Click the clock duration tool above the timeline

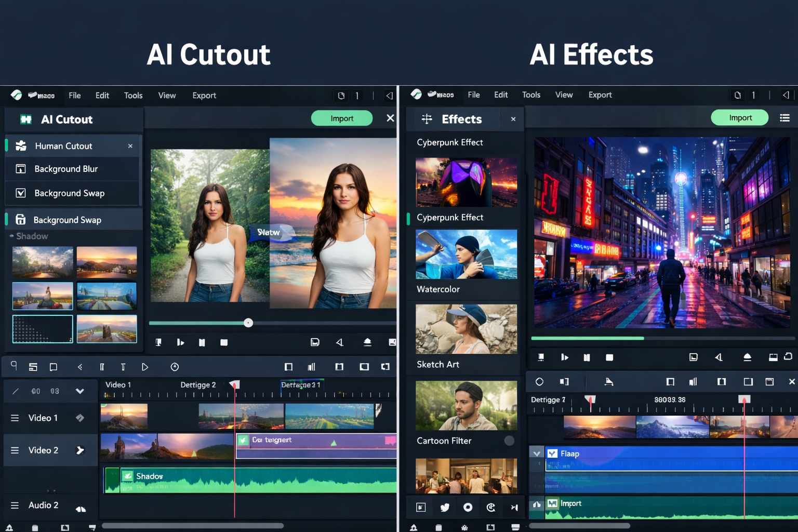click(x=175, y=366)
